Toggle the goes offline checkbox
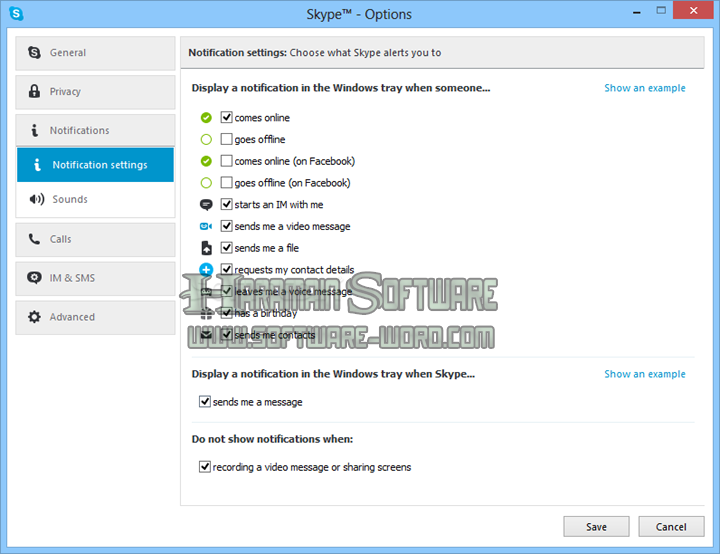The width and height of the screenshot is (720, 554). pos(226,139)
